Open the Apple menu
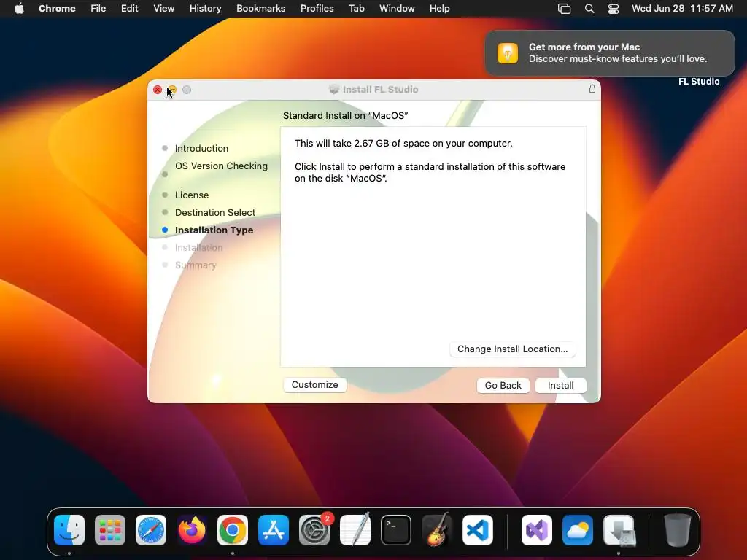 pos(19,8)
